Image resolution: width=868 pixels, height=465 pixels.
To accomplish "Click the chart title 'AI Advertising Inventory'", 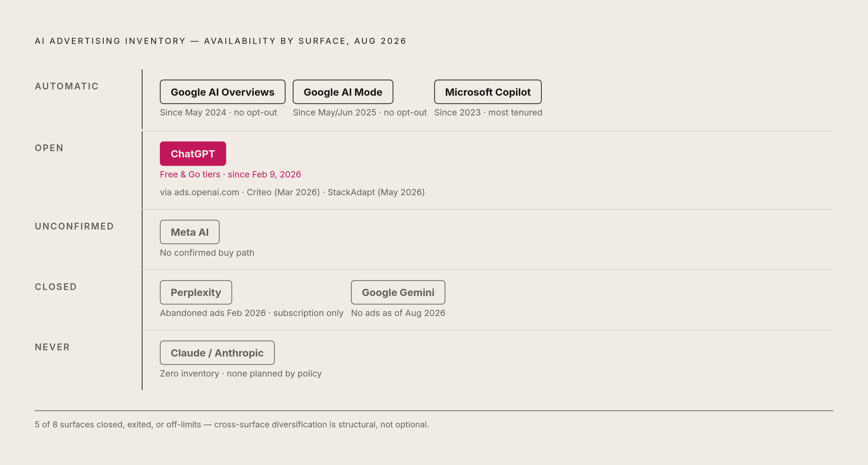I will [x=220, y=41].
